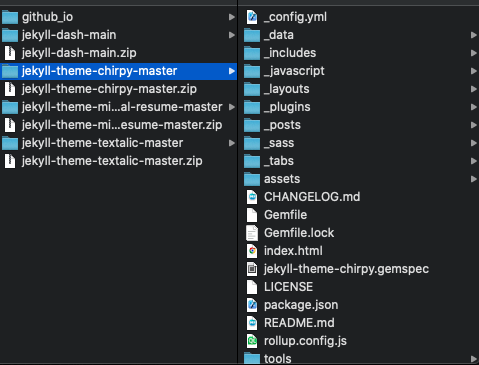Viewport: 479px width, 365px height.
Task: Click the jekyll-dash-main.zip archive icon
Action: 10,53
